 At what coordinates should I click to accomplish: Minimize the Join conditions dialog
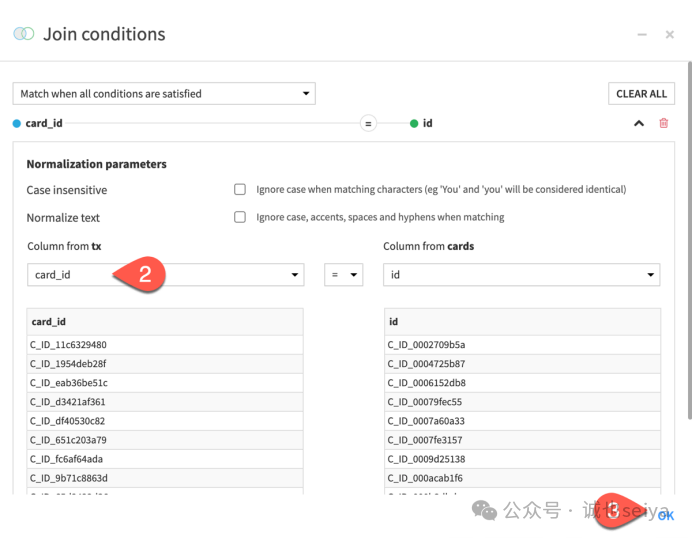pos(642,34)
